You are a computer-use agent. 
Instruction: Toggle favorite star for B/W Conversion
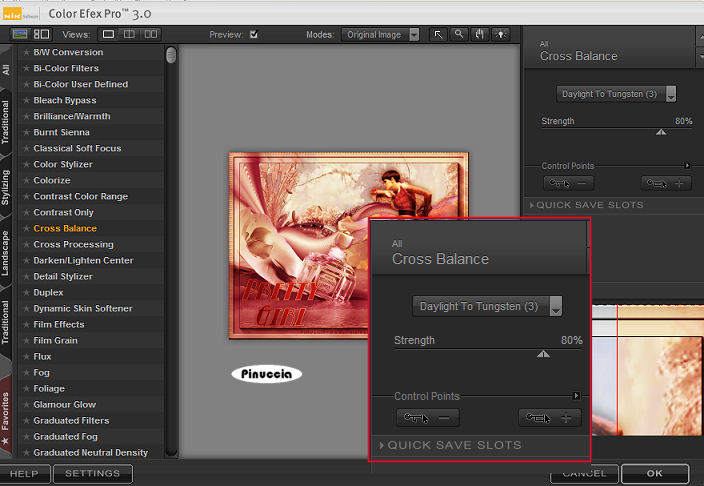click(x=26, y=52)
